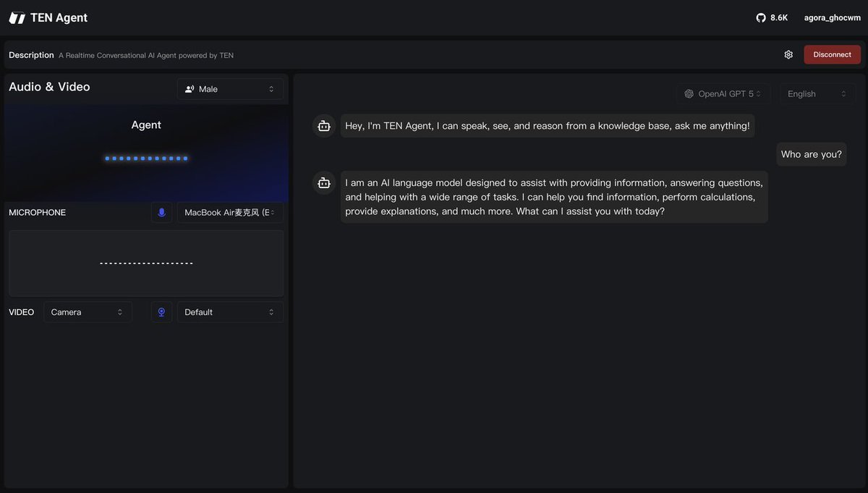
Task: Click inside the agent video preview area
Action: (145, 152)
